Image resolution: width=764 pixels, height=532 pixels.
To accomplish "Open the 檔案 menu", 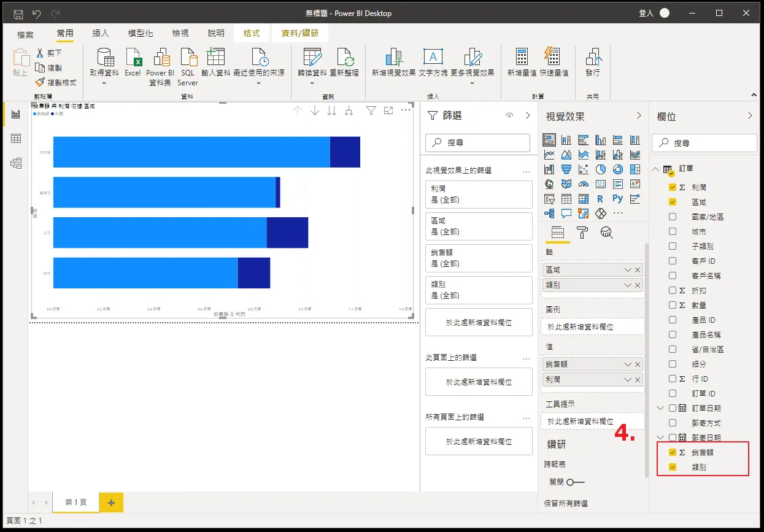I will point(26,34).
